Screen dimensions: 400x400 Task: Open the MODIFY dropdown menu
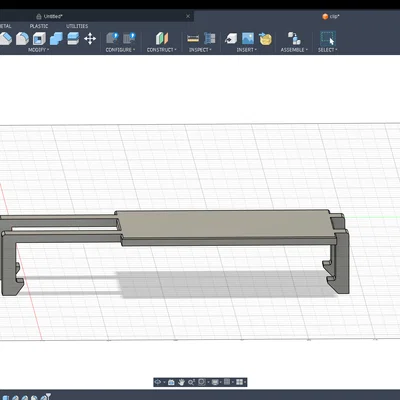(x=38, y=50)
